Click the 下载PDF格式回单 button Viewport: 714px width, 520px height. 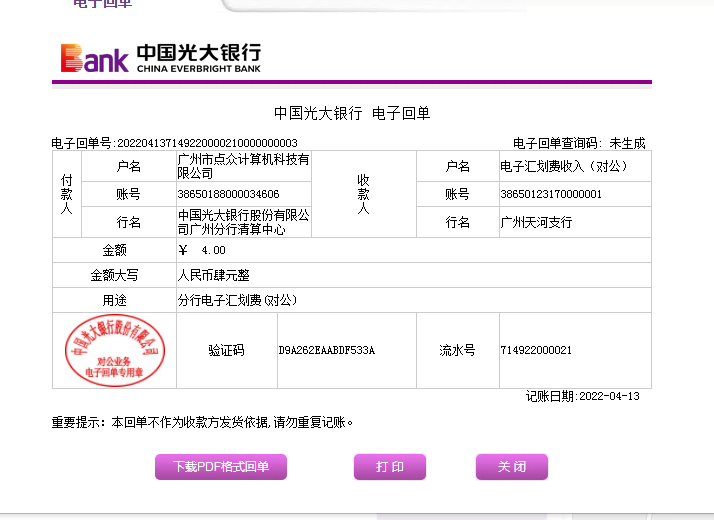click(x=220, y=467)
